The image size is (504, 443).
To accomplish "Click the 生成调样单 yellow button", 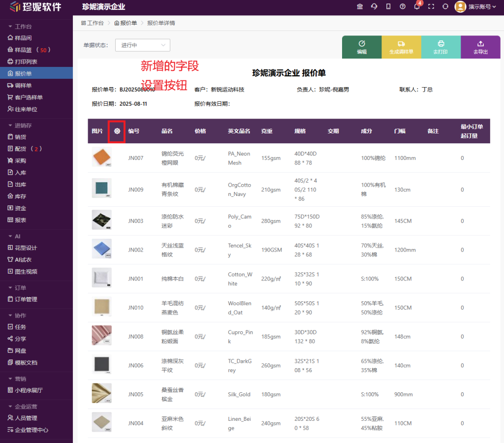I will pos(401,47).
